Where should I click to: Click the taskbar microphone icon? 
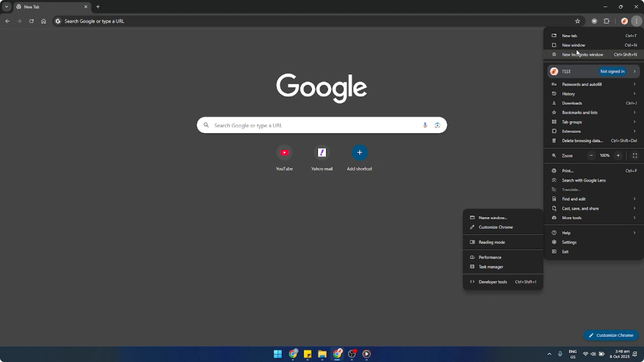click(x=560, y=354)
